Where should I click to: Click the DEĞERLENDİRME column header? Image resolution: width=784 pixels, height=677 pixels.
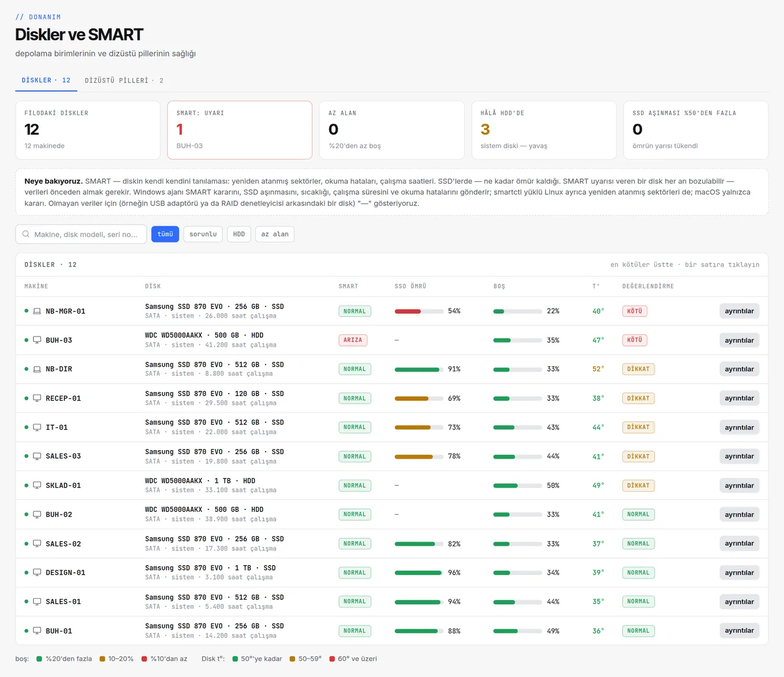coord(648,286)
